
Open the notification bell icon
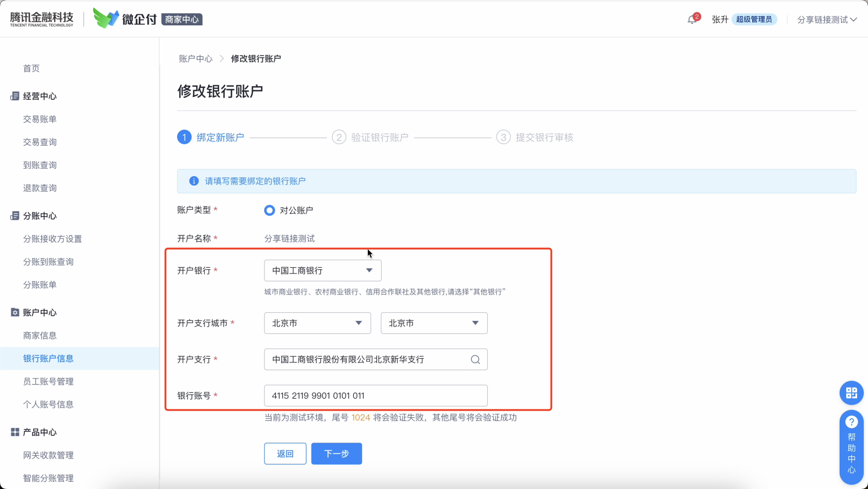coord(692,20)
